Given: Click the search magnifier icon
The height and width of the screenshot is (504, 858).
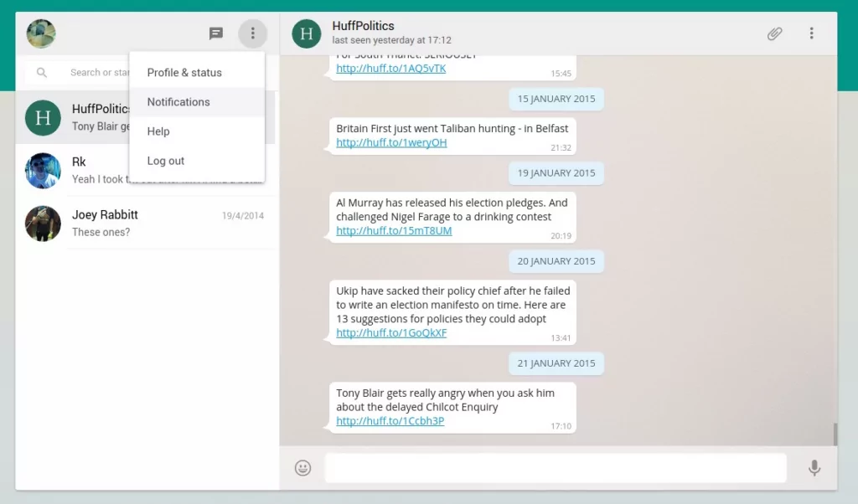Looking at the screenshot, I should click(x=42, y=73).
